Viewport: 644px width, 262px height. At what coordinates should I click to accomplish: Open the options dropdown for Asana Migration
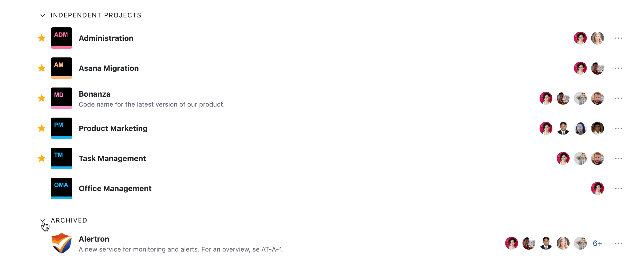coord(618,68)
